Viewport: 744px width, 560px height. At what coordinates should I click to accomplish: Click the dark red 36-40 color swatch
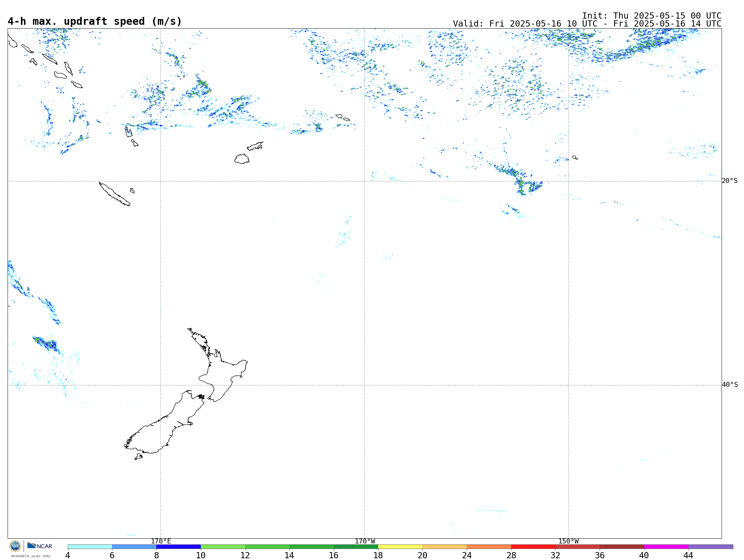pos(622,547)
